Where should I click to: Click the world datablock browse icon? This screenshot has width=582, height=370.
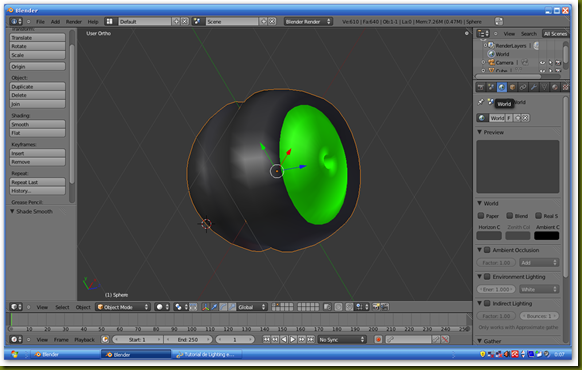click(482, 118)
